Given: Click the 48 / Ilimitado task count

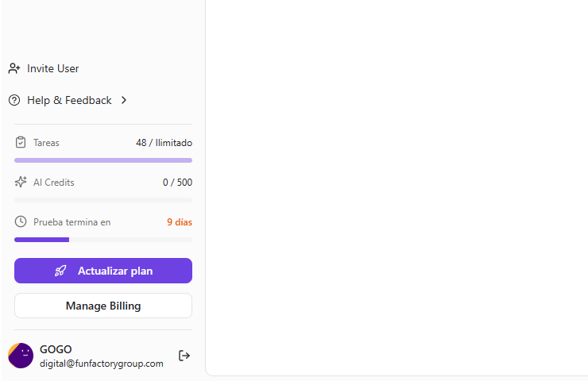Looking at the screenshot, I should pos(164,143).
